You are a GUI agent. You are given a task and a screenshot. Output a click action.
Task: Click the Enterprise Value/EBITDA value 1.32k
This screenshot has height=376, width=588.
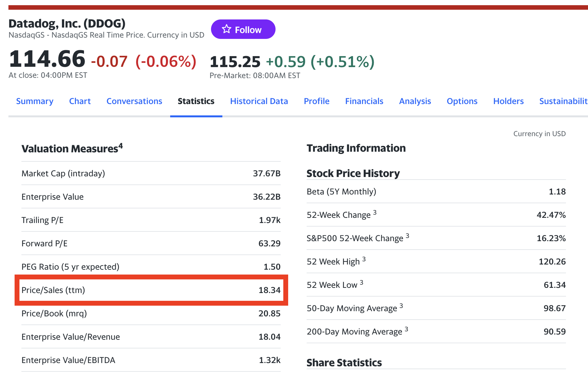point(270,360)
